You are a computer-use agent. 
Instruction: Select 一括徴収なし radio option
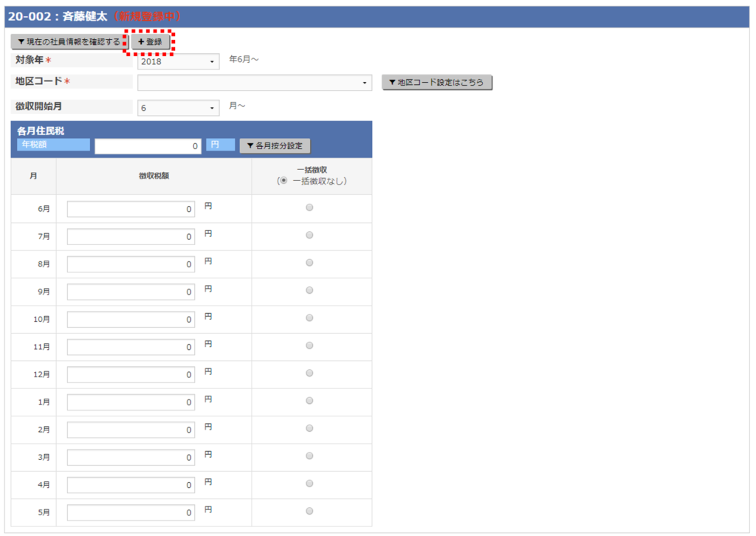pos(283,181)
